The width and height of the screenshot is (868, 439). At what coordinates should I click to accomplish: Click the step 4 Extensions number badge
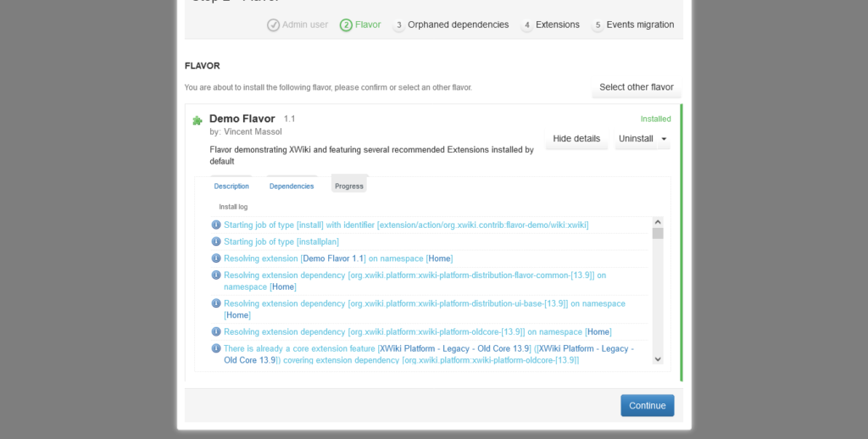point(526,25)
